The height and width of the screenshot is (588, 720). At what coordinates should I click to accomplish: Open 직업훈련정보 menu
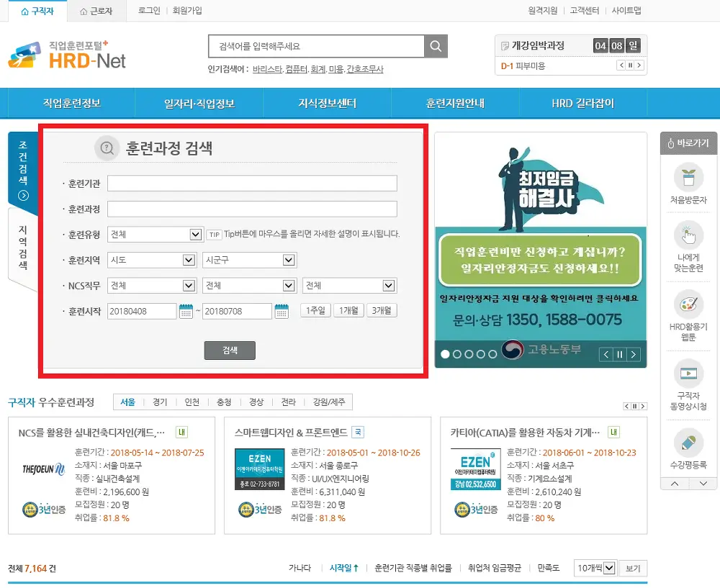pos(71,104)
